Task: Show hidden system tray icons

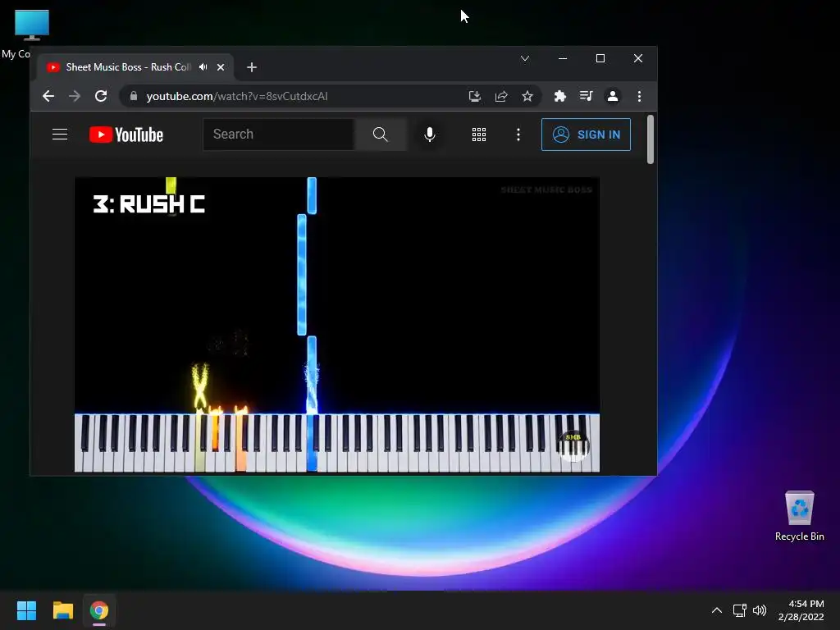Action: [717, 610]
